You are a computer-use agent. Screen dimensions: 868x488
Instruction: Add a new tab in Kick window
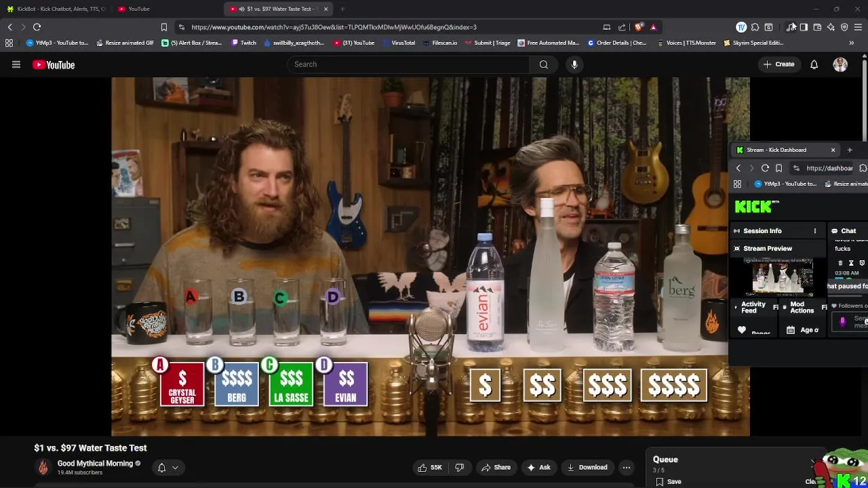(x=850, y=150)
